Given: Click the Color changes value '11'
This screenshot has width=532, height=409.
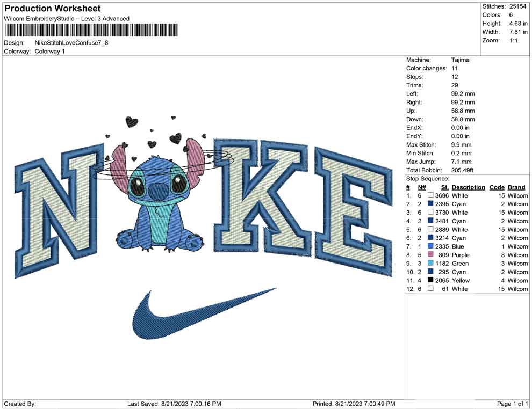Looking at the screenshot, I should pos(454,68).
